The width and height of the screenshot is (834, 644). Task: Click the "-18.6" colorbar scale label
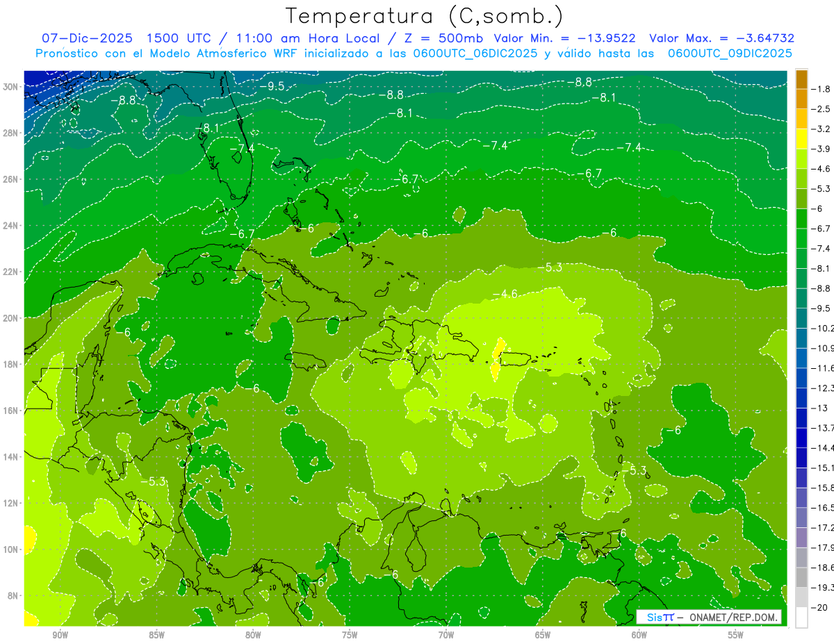823,568
